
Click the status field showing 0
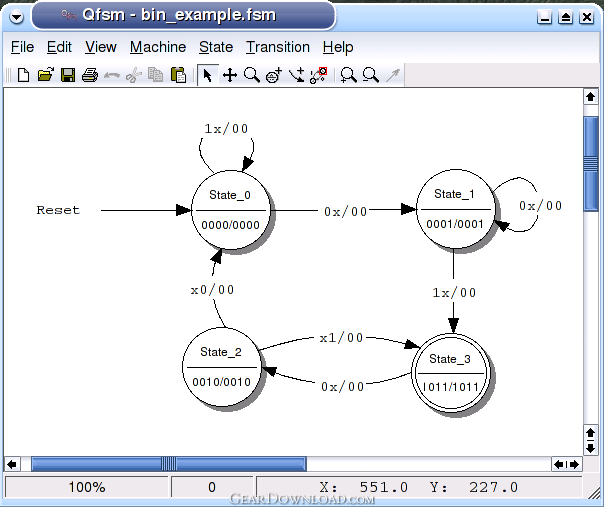pos(212,487)
